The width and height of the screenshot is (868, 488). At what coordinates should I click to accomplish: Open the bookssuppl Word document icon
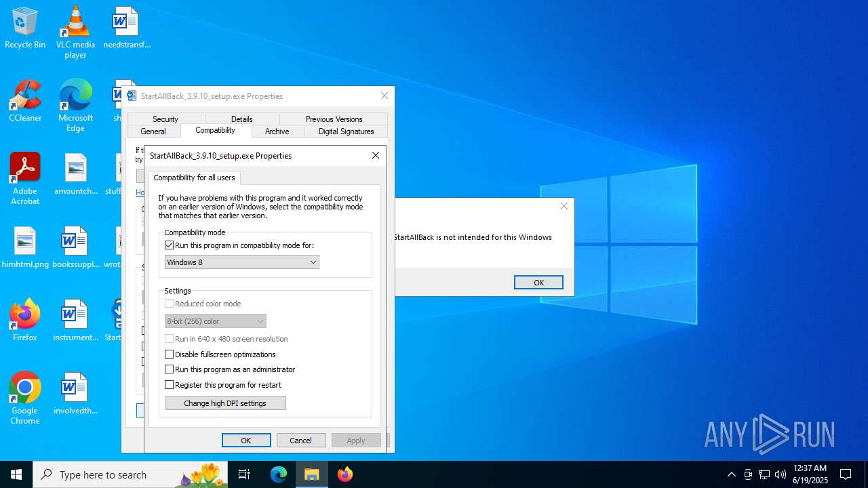click(x=75, y=248)
